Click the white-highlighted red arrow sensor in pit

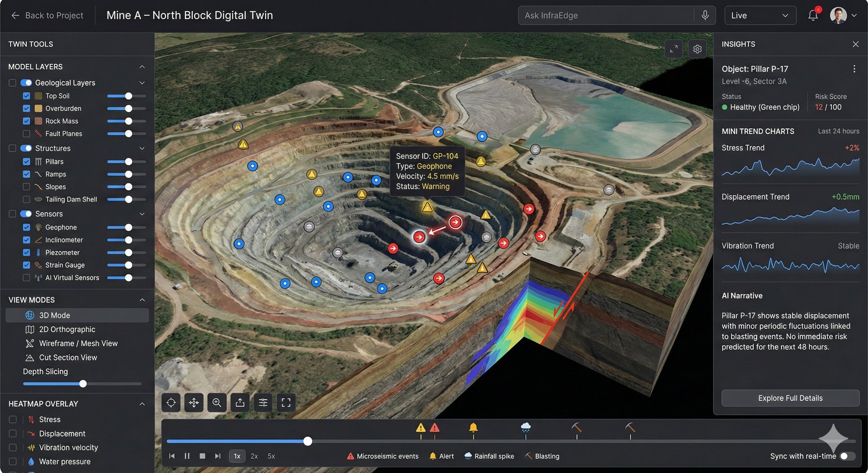point(420,237)
